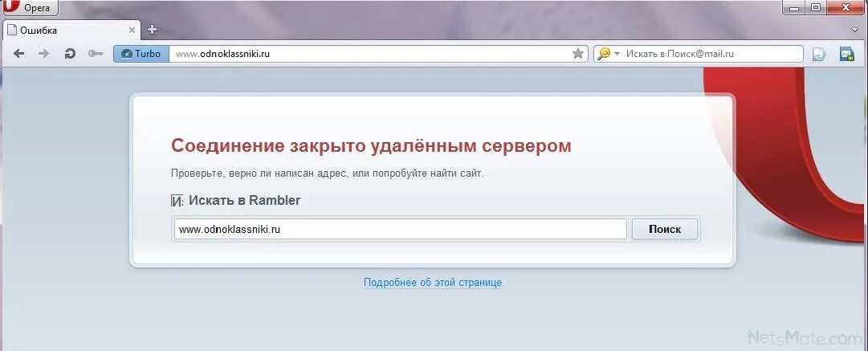This screenshot has height=351, width=868.
Task: Go back to previous page
Action: point(18,54)
